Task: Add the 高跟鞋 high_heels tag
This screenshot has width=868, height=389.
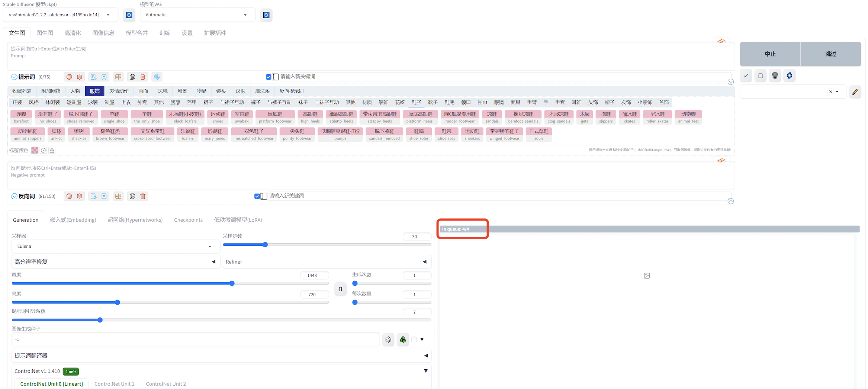Action: pyautogui.click(x=310, y=117)
